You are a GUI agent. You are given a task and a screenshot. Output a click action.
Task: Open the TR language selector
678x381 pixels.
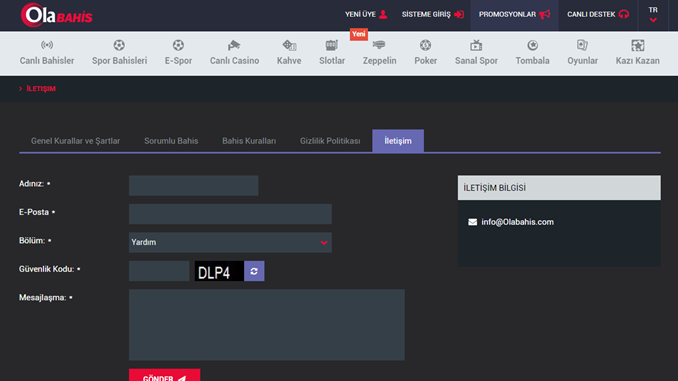pyautogui.click(x=653, y=15)
